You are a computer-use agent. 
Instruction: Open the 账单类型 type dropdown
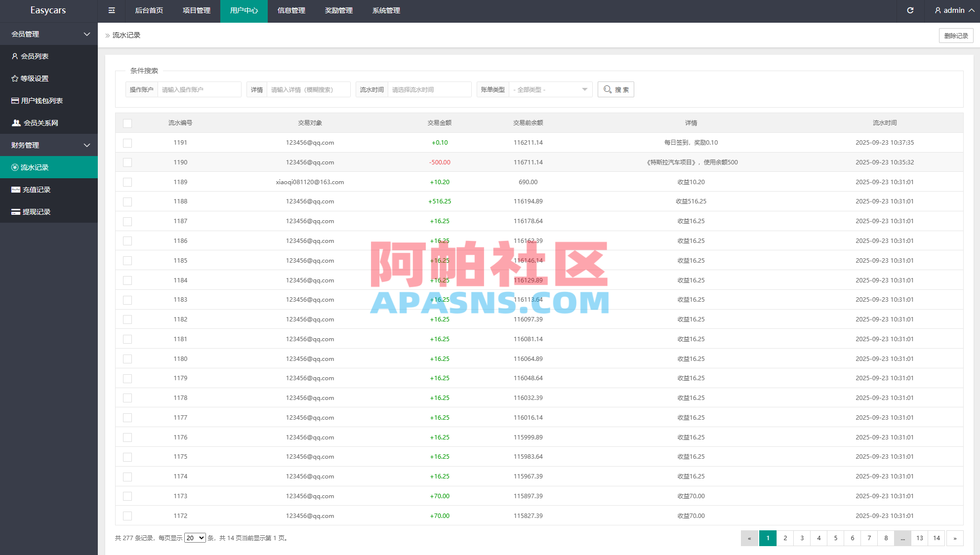(550, 89)
